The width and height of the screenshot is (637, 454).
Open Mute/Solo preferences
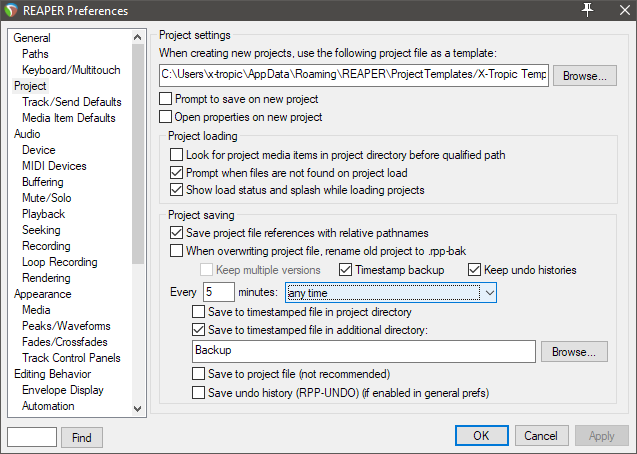[x=47, y=198]
